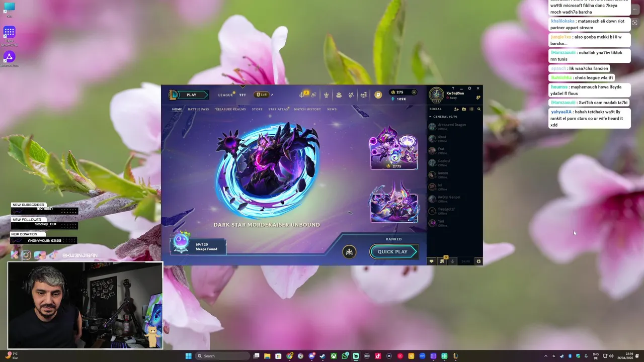
Task: Click the chat overlay pop-out icon
Action: tap(635, 23)
